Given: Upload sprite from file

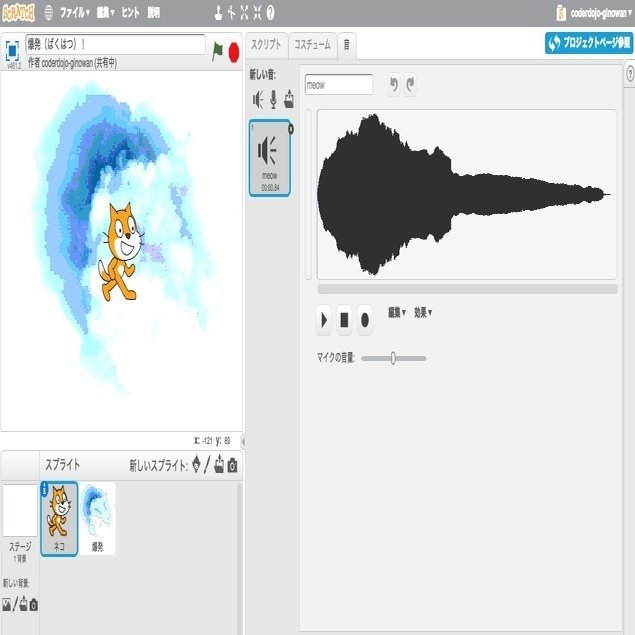Looking at the screenshot, I should (219, 464).
